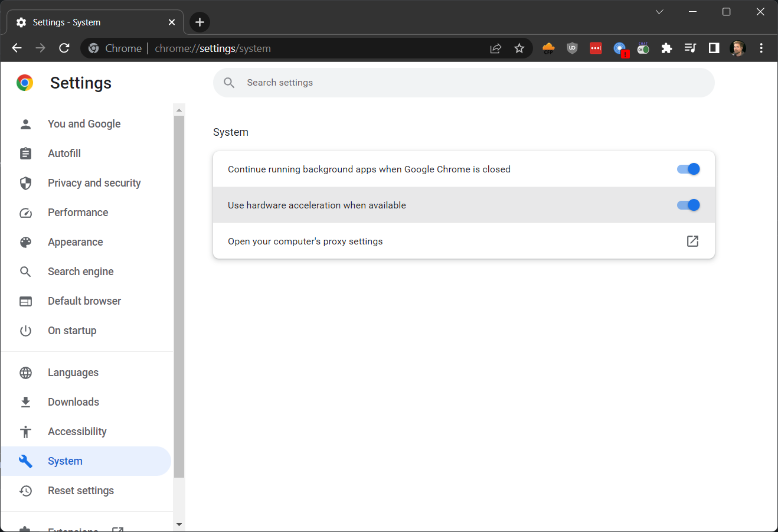The image size is (778, 532).
Task: Open the Extensions puzzle piece menu
Action: (666, 48)
